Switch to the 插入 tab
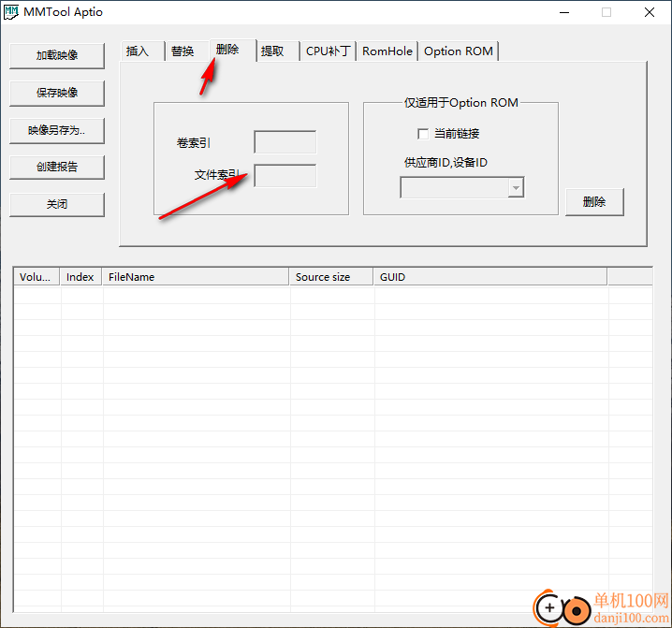Image resolution: width=672 pixels, height=628 pixels. pos(142,51)
